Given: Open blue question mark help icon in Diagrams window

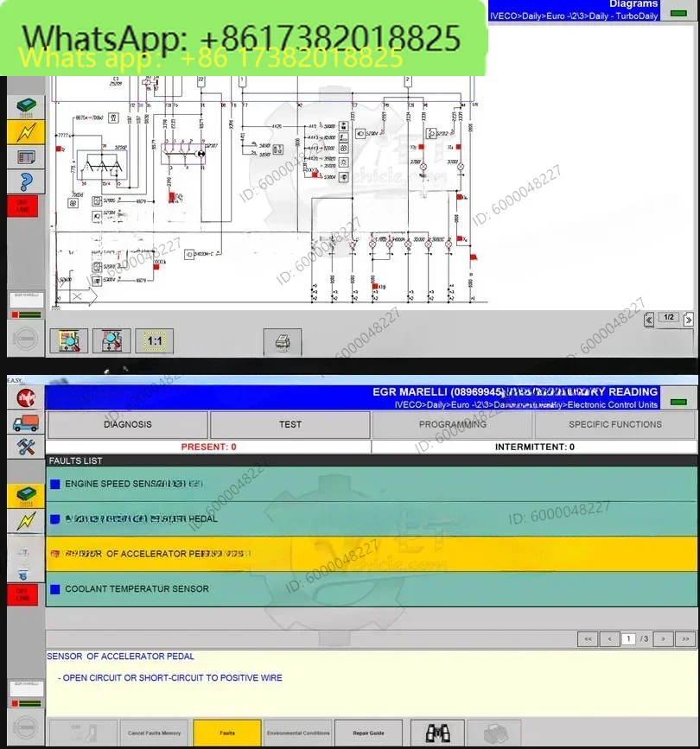Looking at the screenshot, I should pos(26,181).
